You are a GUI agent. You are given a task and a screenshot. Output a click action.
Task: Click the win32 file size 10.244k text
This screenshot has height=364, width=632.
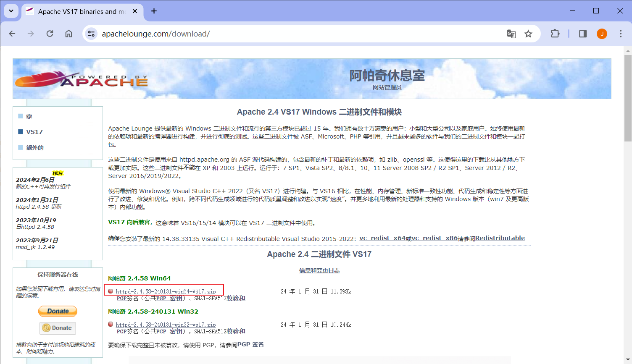(x=341, y=325)
